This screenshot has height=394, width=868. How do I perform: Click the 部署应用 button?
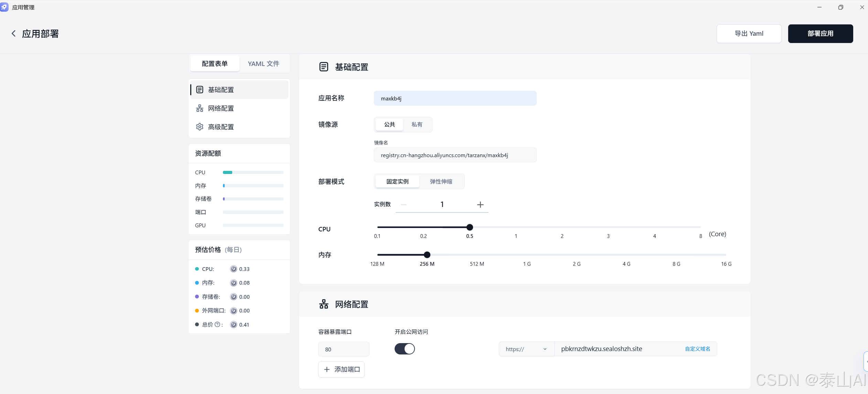[x=820, y=34]
